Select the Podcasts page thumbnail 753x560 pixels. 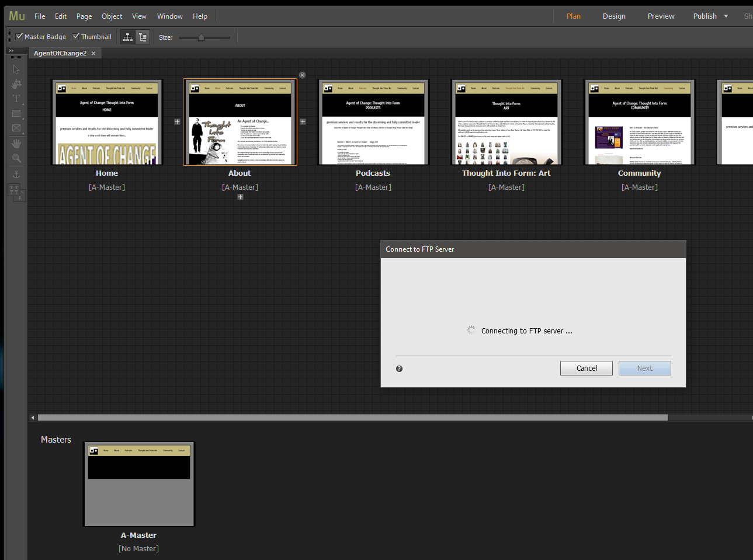click(373, 122)
